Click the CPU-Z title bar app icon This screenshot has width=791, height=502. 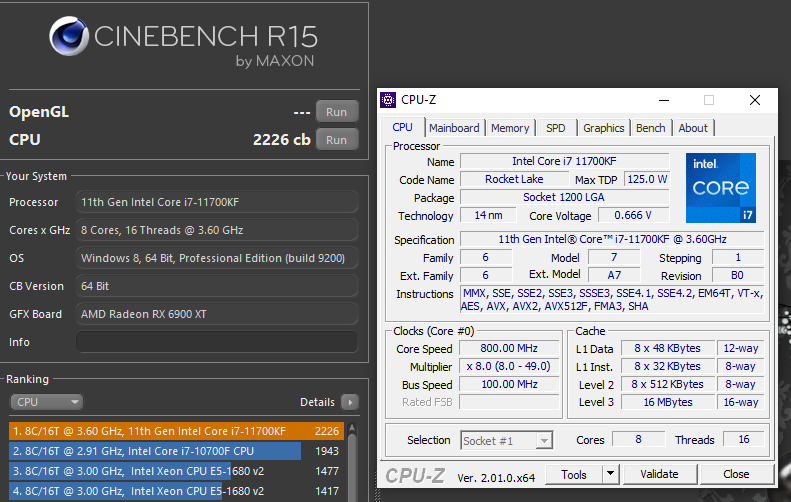(388, 100)
